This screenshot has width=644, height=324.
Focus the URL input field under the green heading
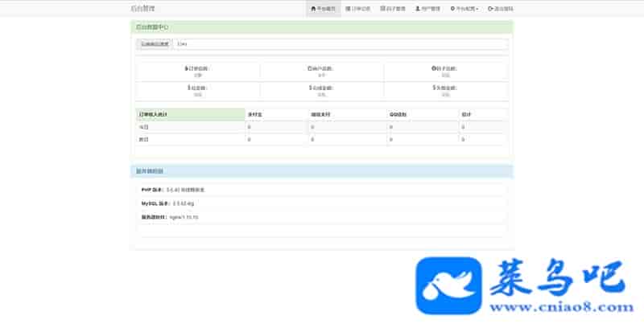point(341,44)
